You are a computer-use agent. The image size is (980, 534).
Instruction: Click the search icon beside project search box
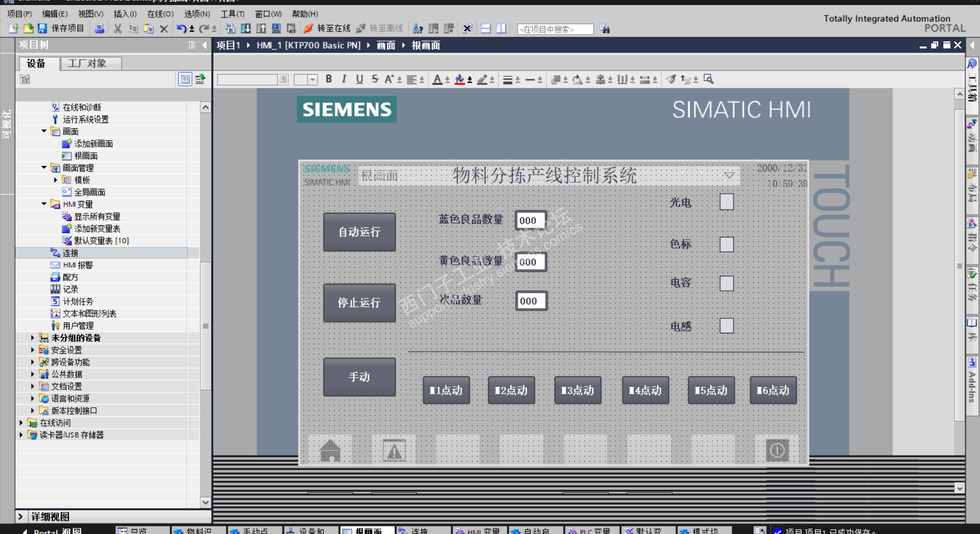(x=605, y=29)
